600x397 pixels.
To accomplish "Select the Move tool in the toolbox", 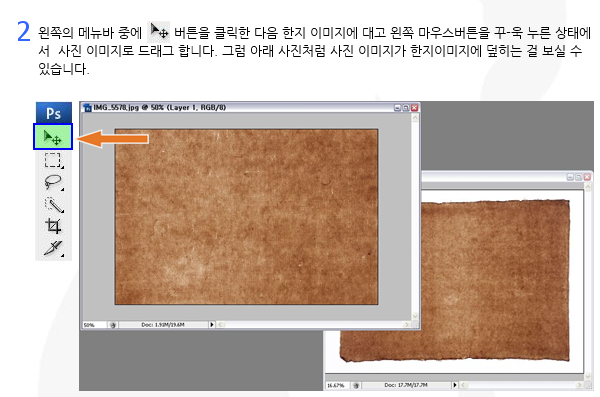I will tap(53, 137).
